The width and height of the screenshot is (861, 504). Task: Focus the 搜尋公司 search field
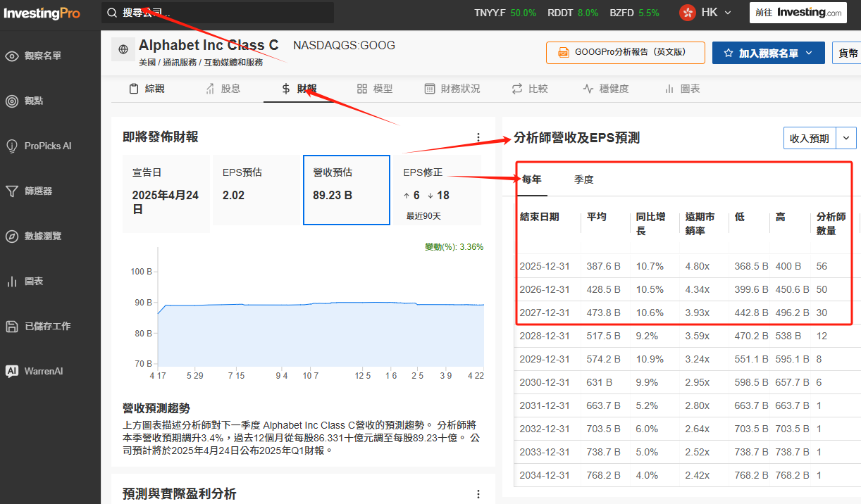click(x=218, y=13)
